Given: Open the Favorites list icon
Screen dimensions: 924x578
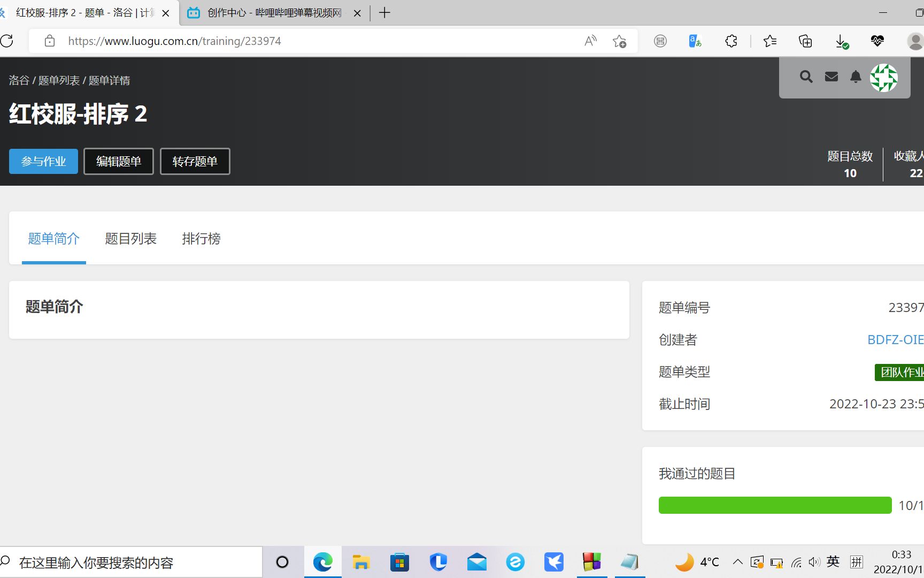Looking at the screenshot, I should [x=770, y=41].
